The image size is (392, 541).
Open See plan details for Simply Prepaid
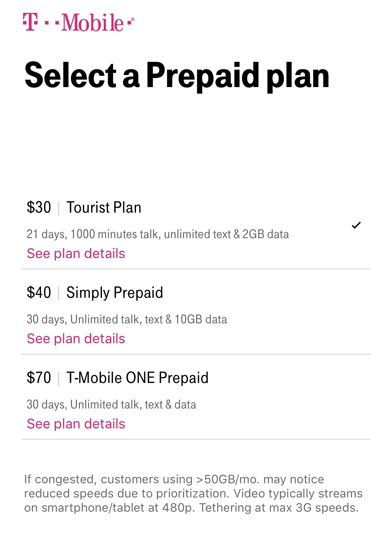(76, 338)
